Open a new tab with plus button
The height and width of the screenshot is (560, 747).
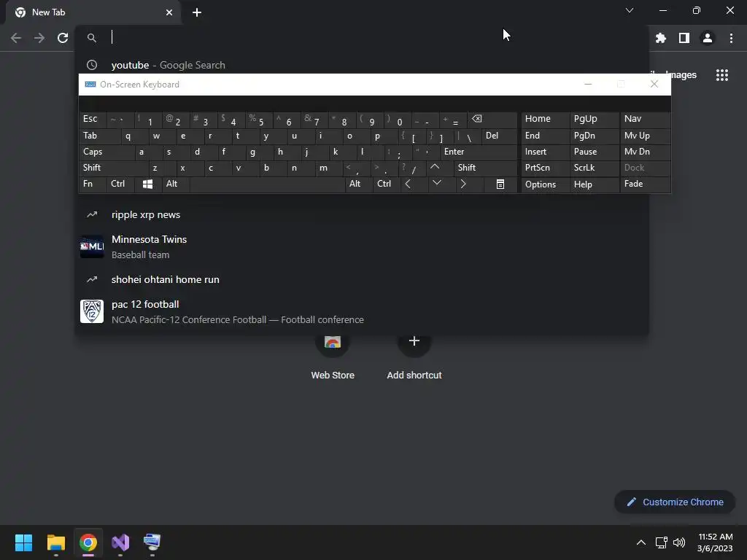pyautogui.click(x=197, y=12)
